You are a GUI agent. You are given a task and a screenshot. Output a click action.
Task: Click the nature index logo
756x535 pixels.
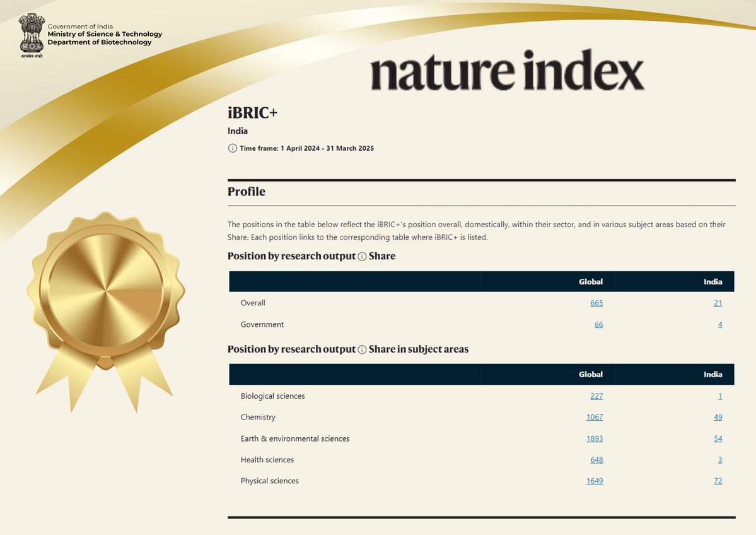[x=507, y=71]
